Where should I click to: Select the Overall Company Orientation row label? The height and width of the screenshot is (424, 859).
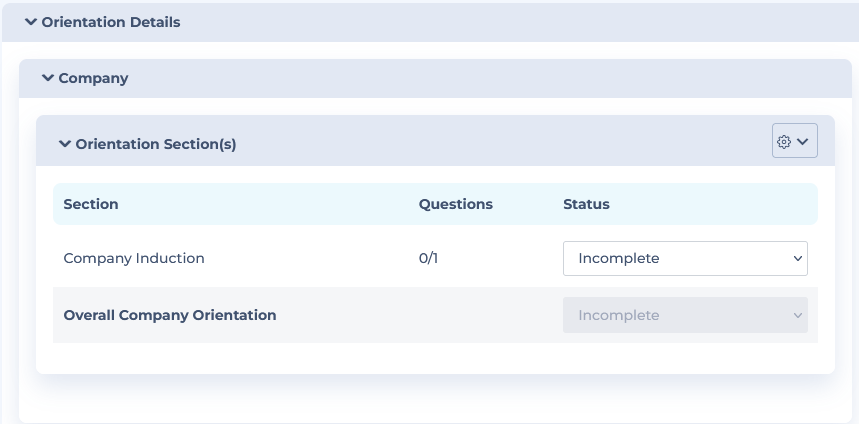(x=170, y=315)
